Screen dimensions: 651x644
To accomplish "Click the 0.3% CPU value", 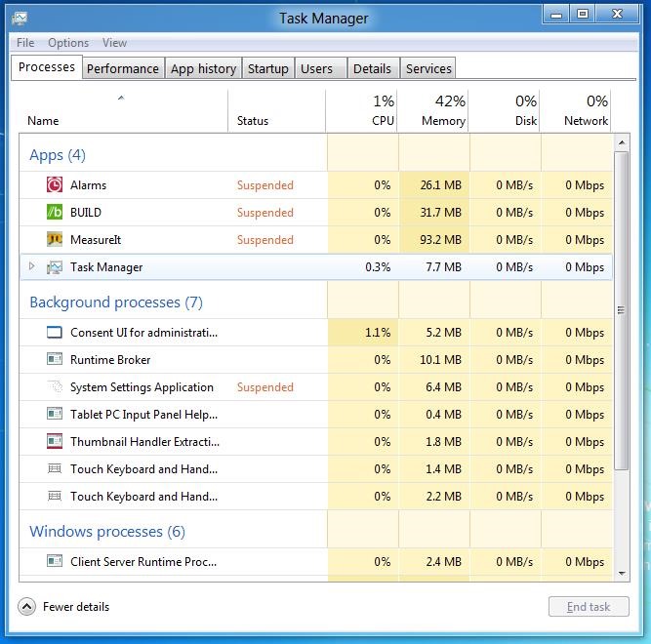I will click(x=378, y=267).
